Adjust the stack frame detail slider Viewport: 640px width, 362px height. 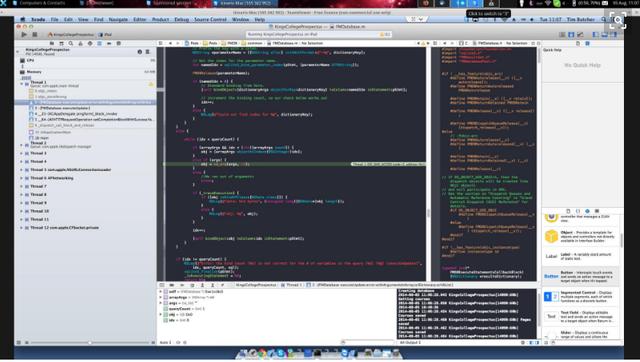click(x=90, y=343)
